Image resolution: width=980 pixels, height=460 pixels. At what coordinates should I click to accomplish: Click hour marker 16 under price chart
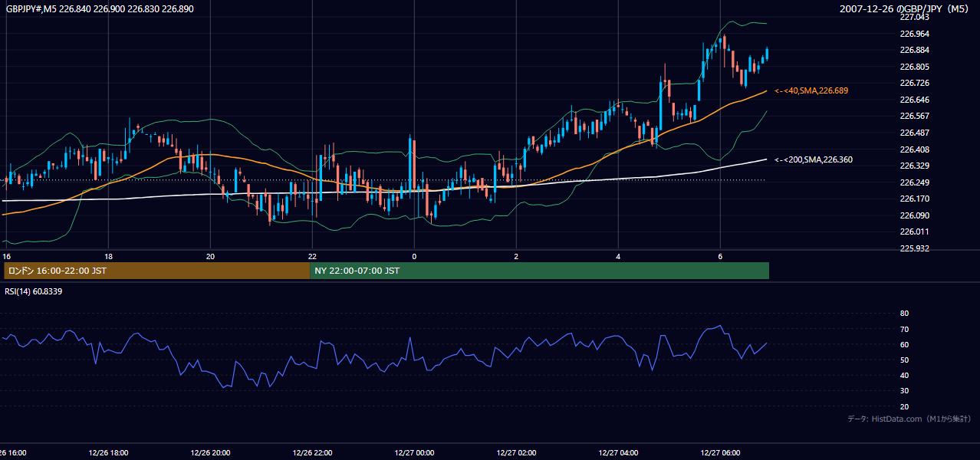tap(6, 255)
